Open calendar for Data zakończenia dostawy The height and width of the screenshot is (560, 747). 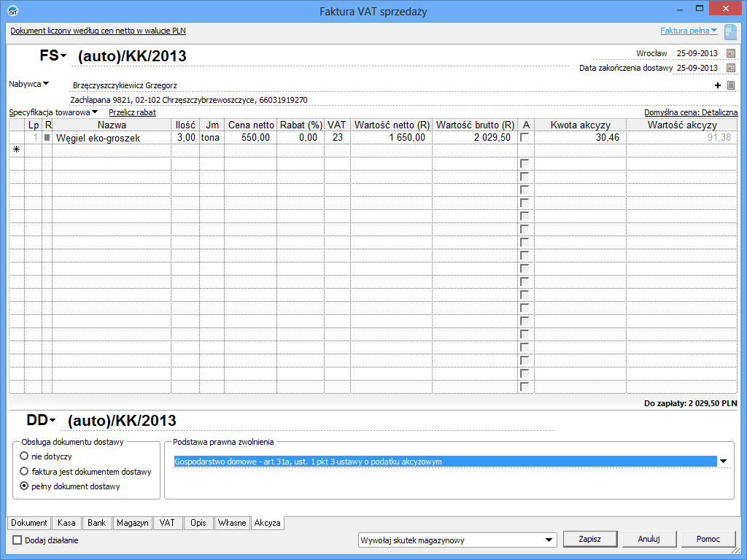click(x=731, y=68)
